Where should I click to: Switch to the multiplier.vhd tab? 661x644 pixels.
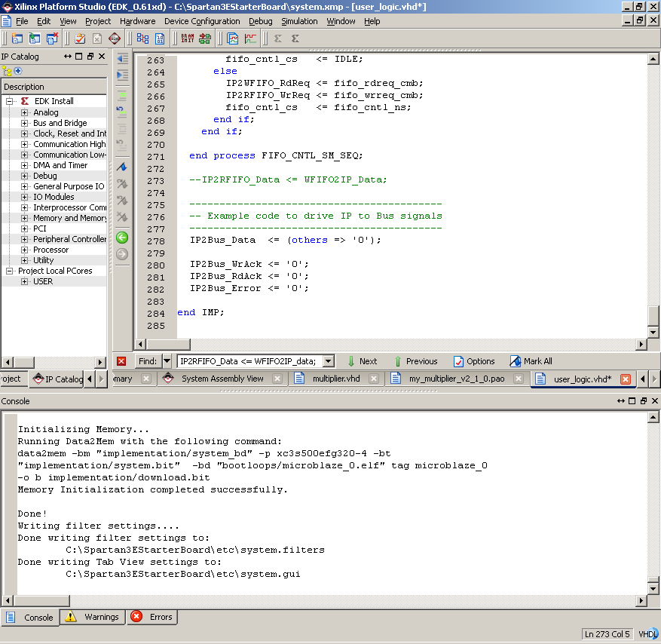[x=336, y=379]
